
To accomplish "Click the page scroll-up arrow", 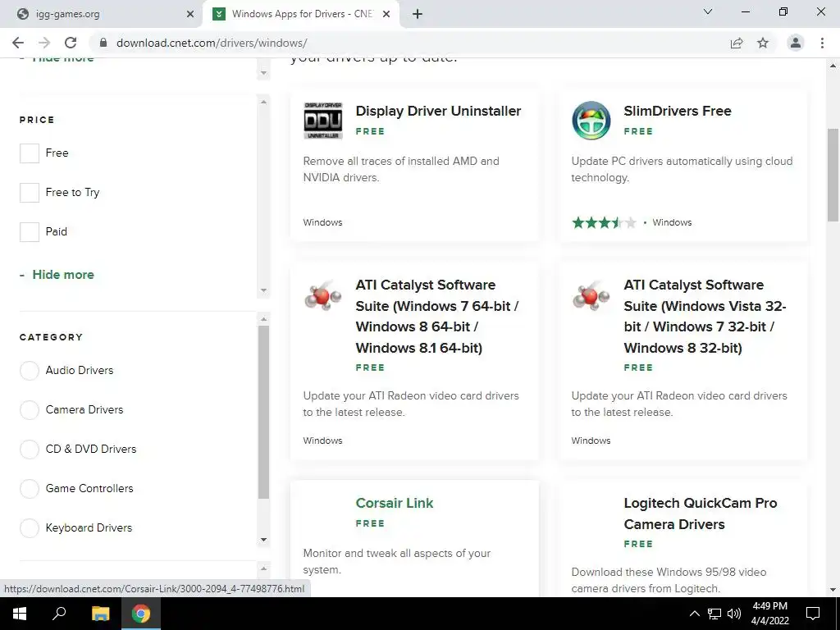I will [833, 66].
